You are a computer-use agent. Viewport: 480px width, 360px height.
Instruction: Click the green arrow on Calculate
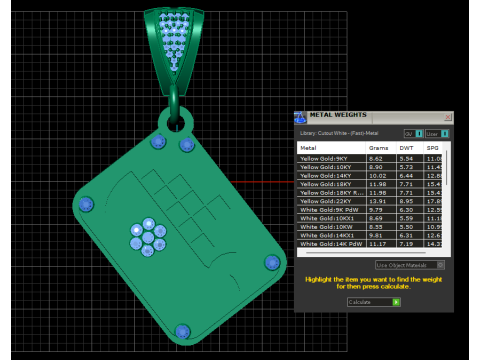396,302
